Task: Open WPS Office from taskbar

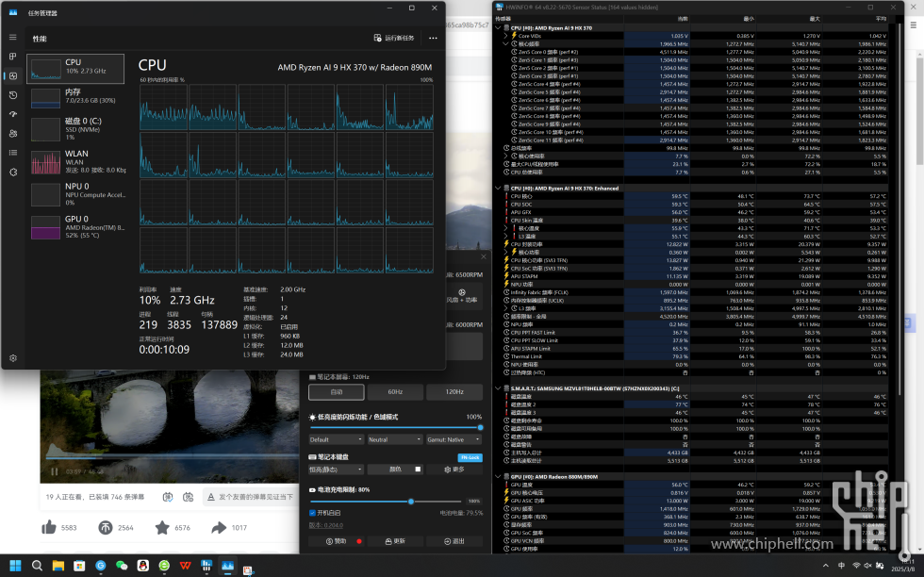Action: [x=185, y=566]
